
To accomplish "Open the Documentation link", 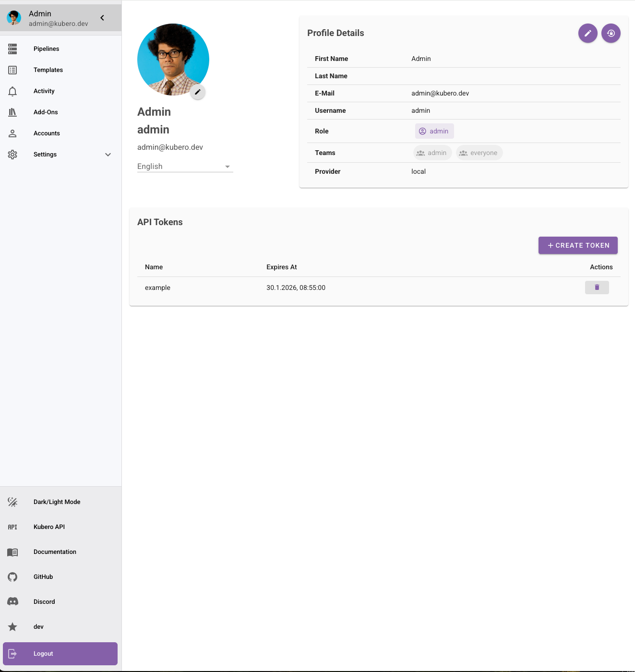I will [x=55, y=552].
